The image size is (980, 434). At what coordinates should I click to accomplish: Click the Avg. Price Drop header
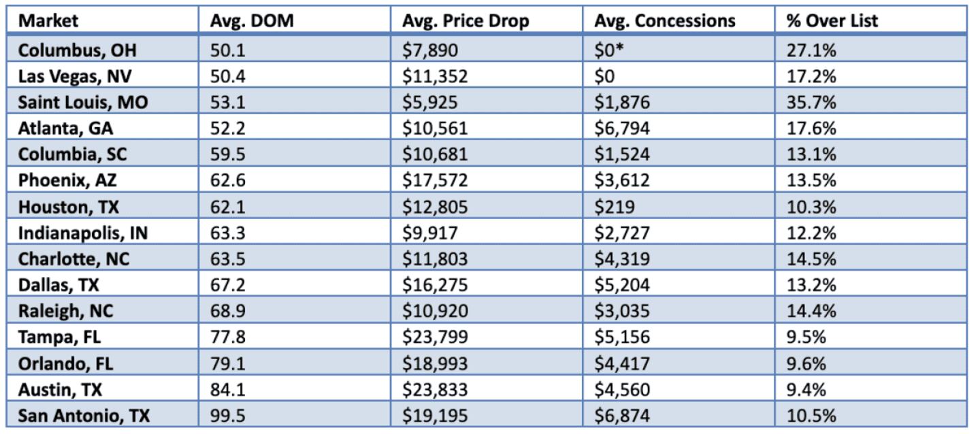[x=465, y=20]
